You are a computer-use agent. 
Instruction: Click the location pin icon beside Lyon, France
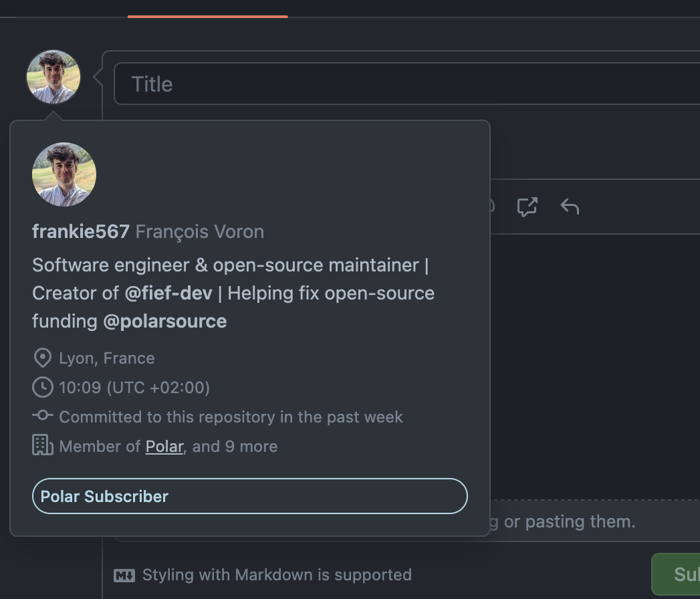coord(41,358)
